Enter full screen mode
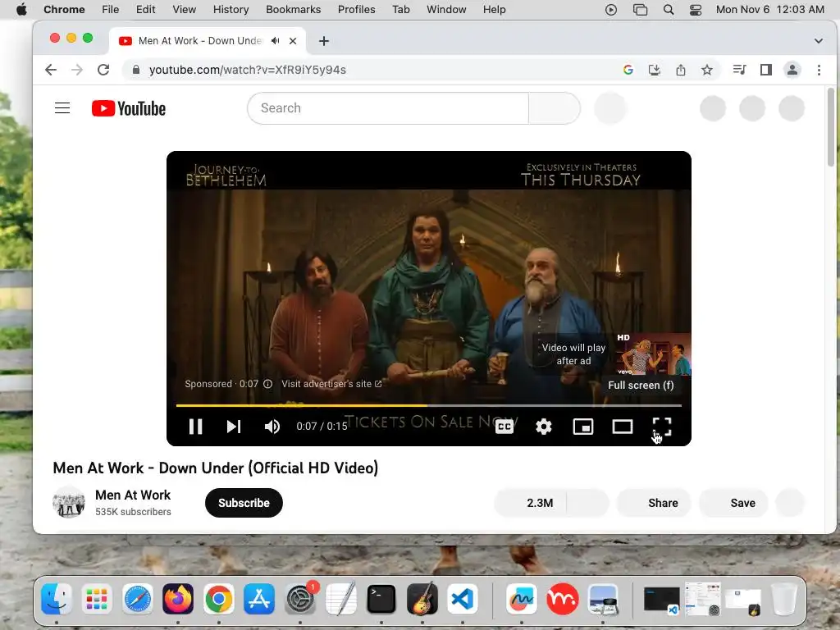This screenshot has height=630, width=840. (662, 427)
